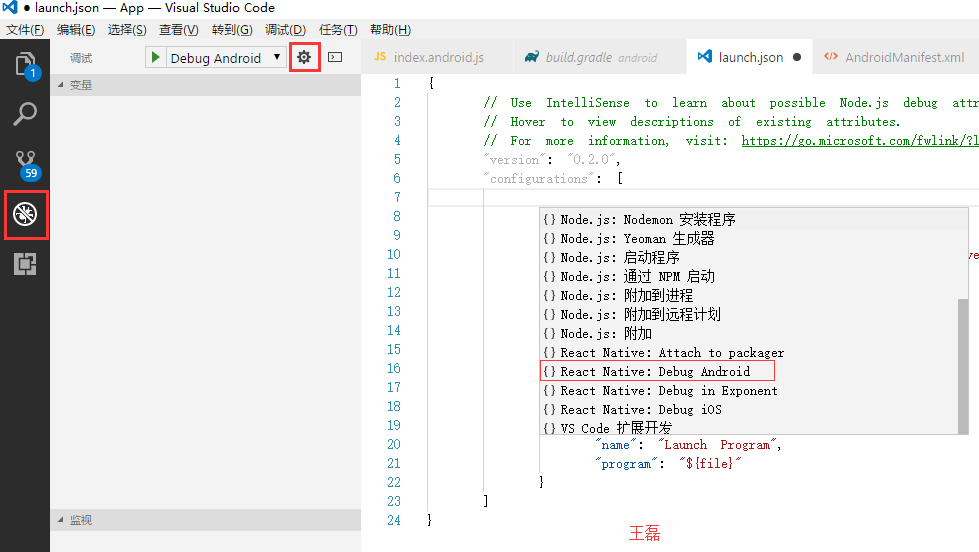The width and height of the screenshot is (979, 552).
Task: Select React Native: Debug Android suggestion
Action: pyautogui.click(x=655, y=372)
